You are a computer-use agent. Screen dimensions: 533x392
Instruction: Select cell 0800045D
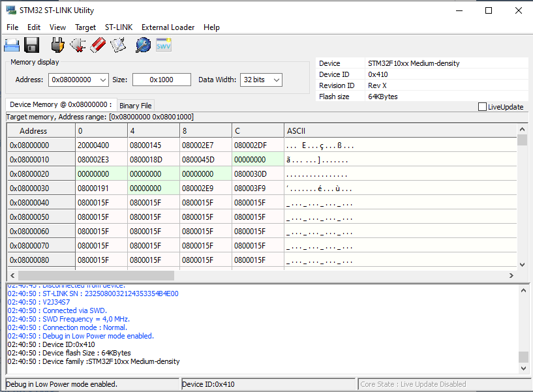coord(206,159)
